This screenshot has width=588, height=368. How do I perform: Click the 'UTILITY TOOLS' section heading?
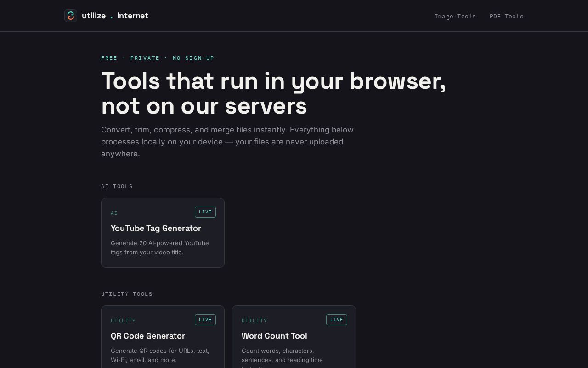point(127,294)
